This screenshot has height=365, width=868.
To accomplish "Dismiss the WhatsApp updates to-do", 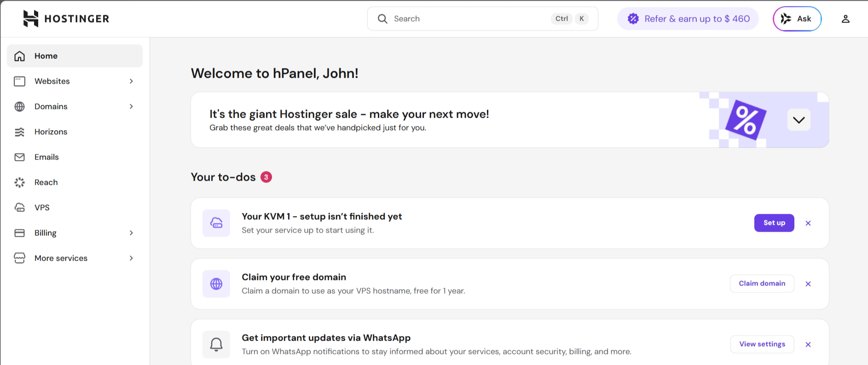I will coord(808,345).
